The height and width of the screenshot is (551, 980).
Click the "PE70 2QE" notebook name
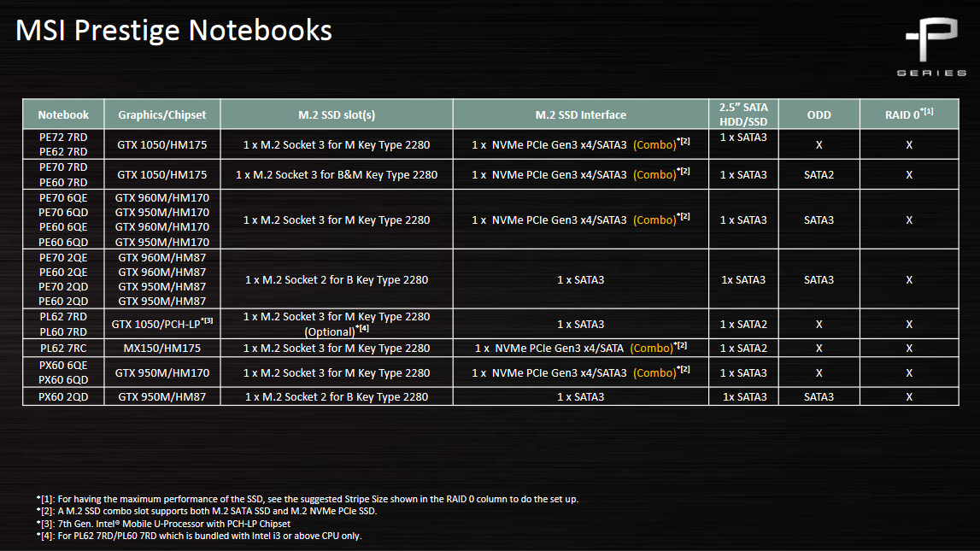click(63, 257)
